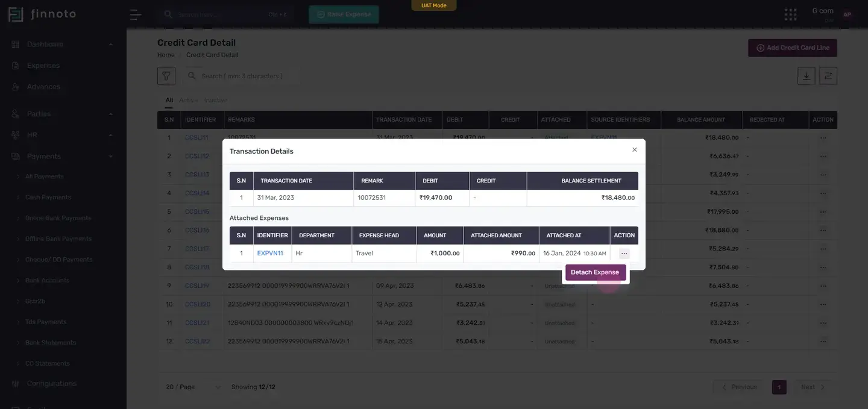Open action menu for row CCSLI22

click(823, 342)
